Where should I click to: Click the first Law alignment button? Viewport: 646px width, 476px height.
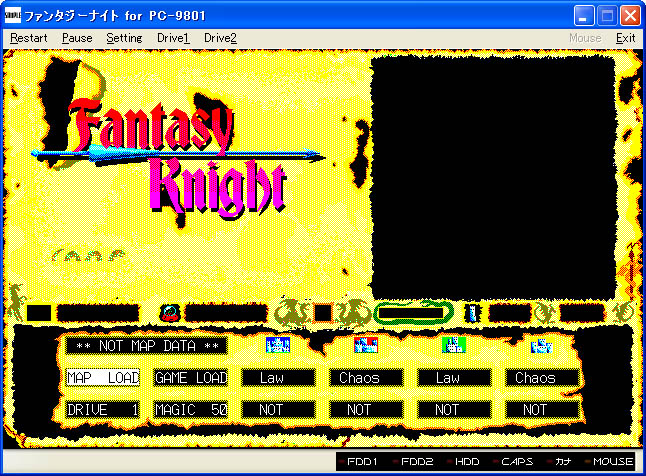pyautogui.click(x=279, y=378)
